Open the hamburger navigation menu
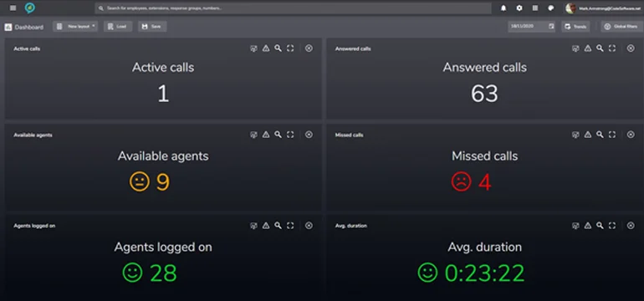This screenshot has height=301, width=644. [13, 8]
